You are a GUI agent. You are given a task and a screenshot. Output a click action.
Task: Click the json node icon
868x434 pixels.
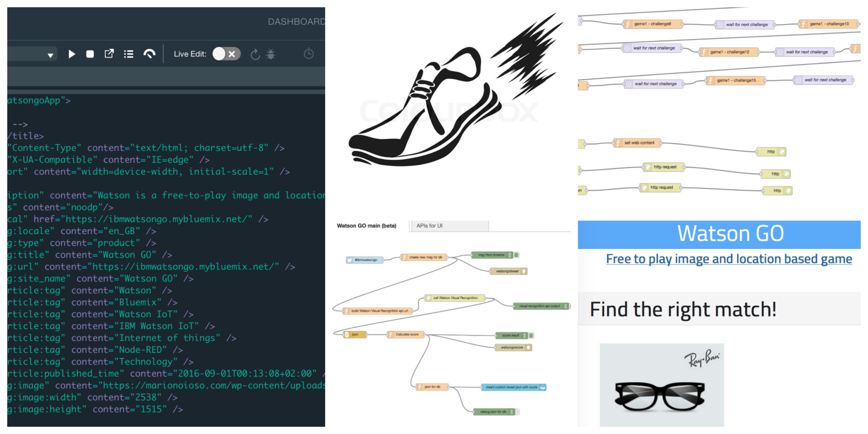[347, 334]
